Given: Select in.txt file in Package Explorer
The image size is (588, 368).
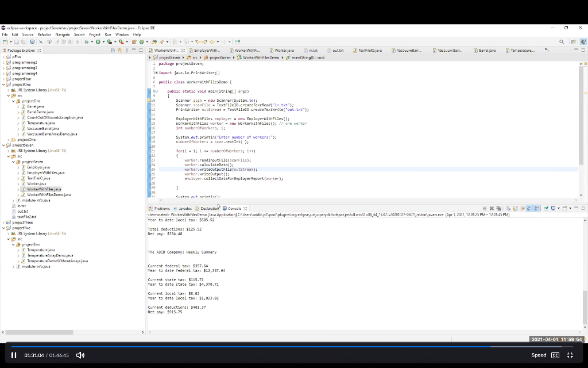Looking at the screenshot, I should (x=21, y=206).
